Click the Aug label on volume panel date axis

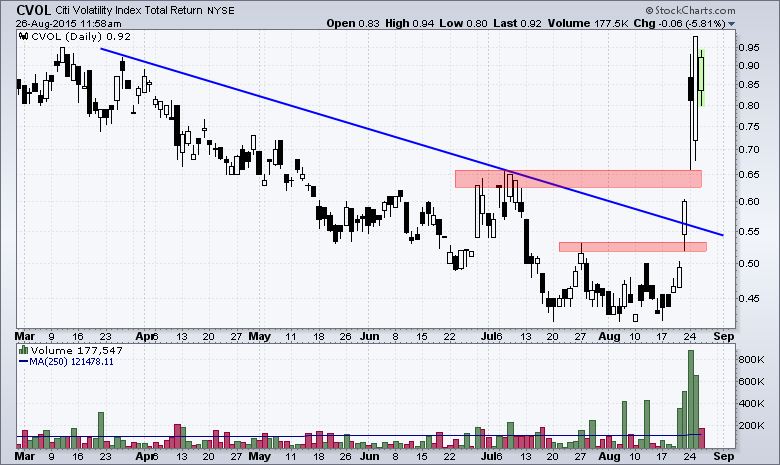pyautogui.click(x=609, y=456)
